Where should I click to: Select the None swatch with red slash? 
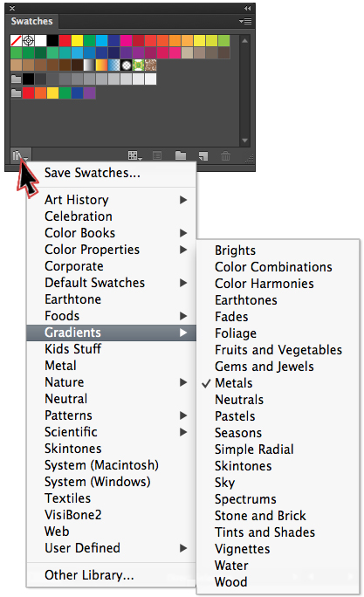pos(16,40)
